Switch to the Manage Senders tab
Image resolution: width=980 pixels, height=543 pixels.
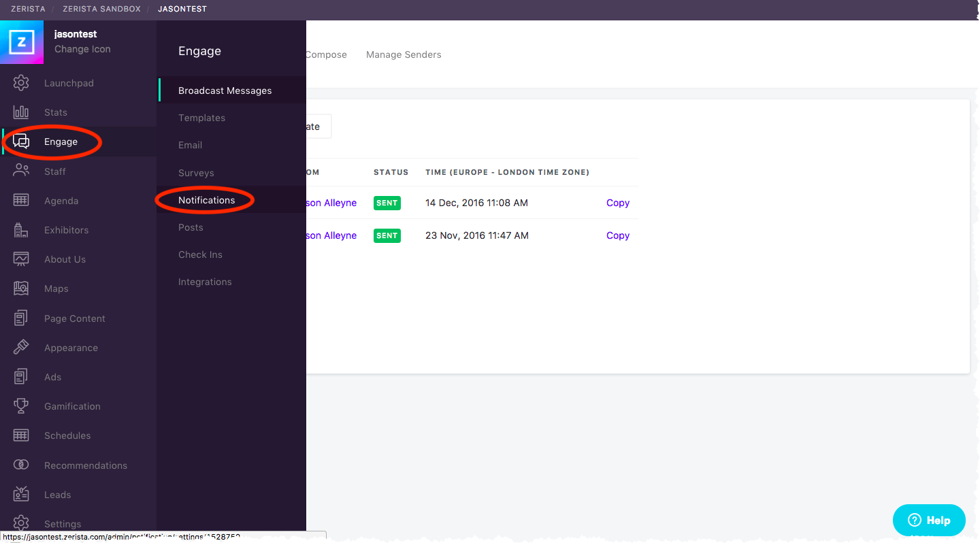click(x=404, y=54)
